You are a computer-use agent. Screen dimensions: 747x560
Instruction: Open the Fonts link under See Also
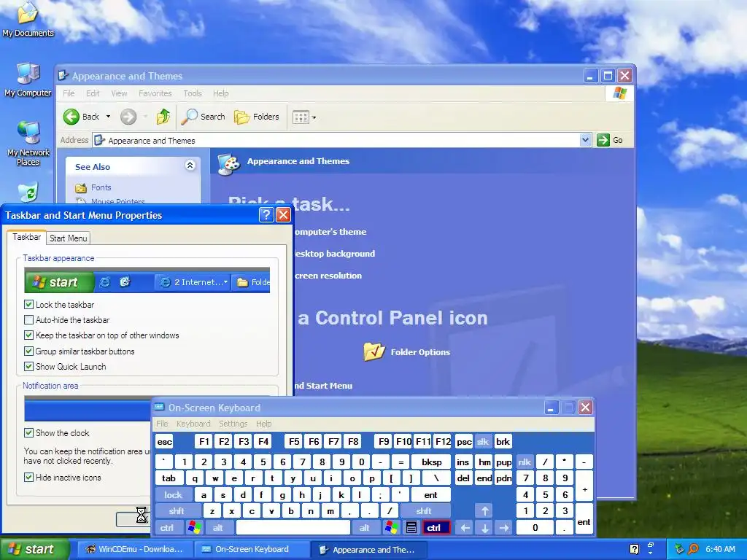point(101,187)
